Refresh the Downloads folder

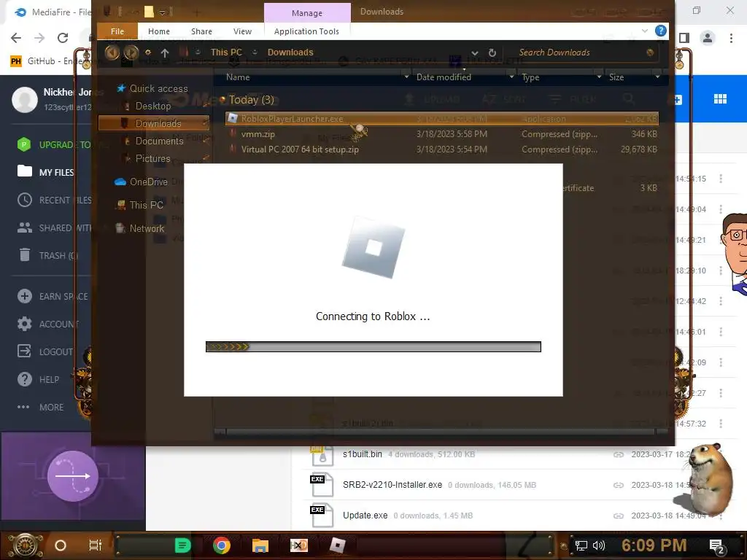(492, 52)
